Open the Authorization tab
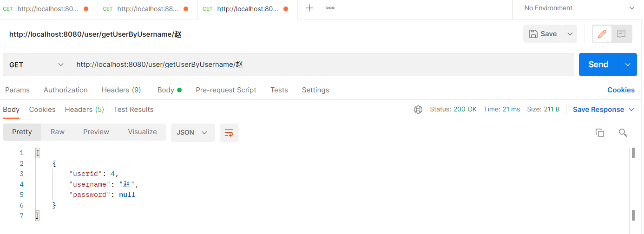The width and height of the screenshot is (644, 234). point(66,90)
